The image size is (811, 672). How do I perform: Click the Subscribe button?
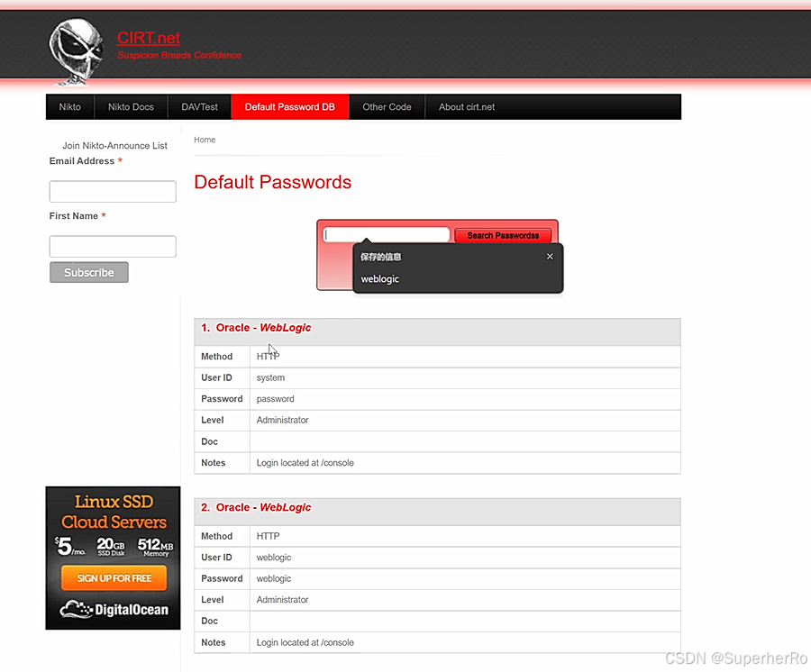[89, 272]
